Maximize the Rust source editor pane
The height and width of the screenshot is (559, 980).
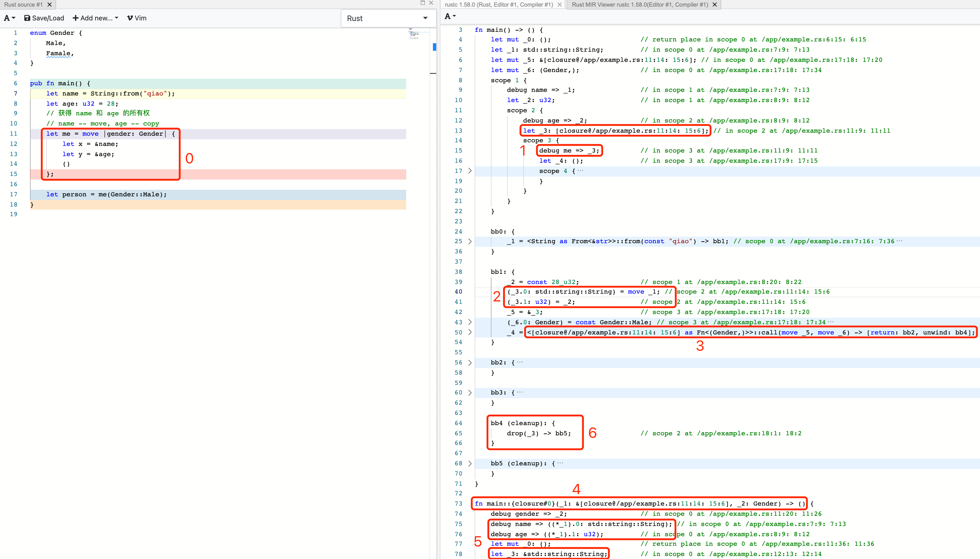423,3
